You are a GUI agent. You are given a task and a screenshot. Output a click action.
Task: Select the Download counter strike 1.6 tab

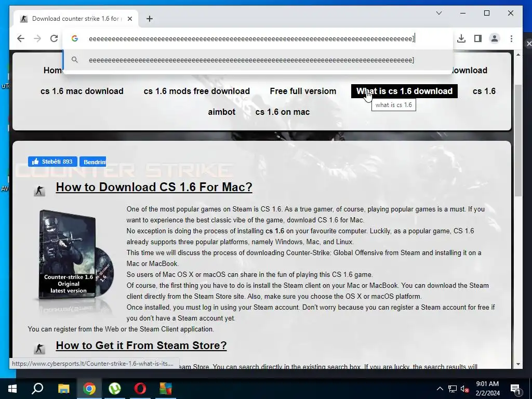[x=76, y=19]
